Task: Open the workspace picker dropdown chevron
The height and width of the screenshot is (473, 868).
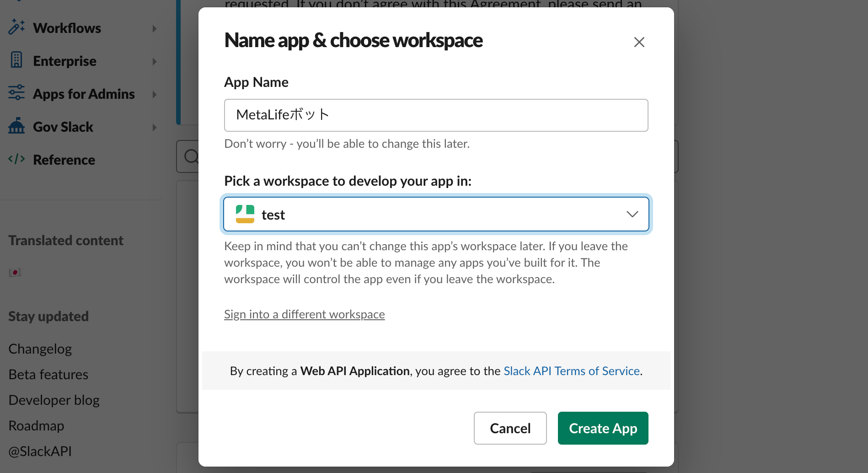Action: pyautogui.click(x=632, y=214)
